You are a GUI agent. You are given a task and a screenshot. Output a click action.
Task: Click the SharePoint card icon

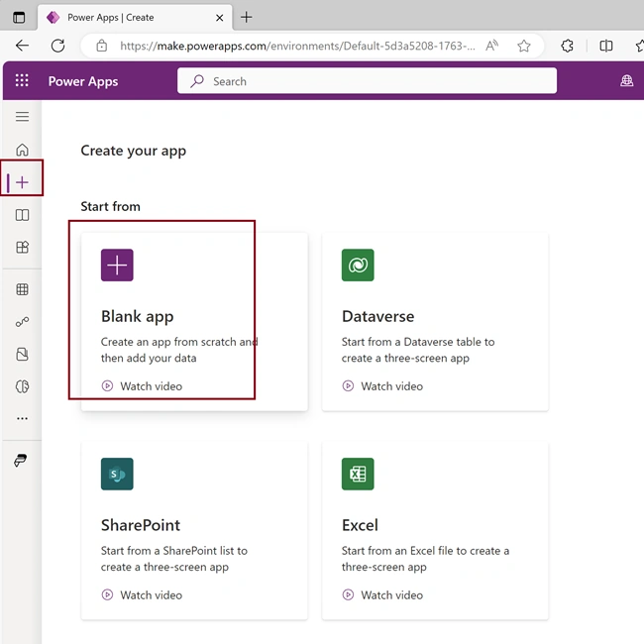pos(117,474)
